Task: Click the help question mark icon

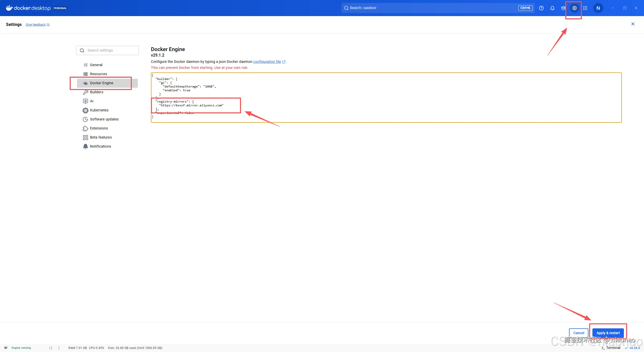Action: [x=541, y=8]
